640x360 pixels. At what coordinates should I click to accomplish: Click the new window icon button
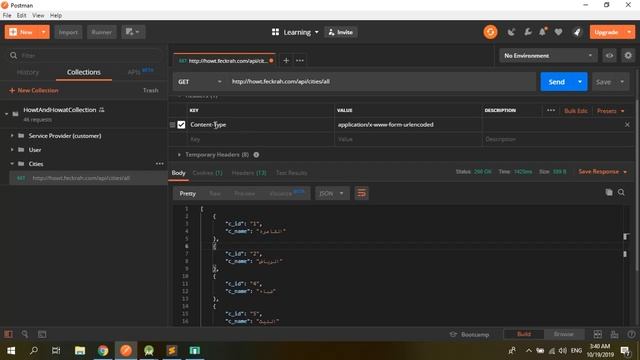click(x=133, y=32)
